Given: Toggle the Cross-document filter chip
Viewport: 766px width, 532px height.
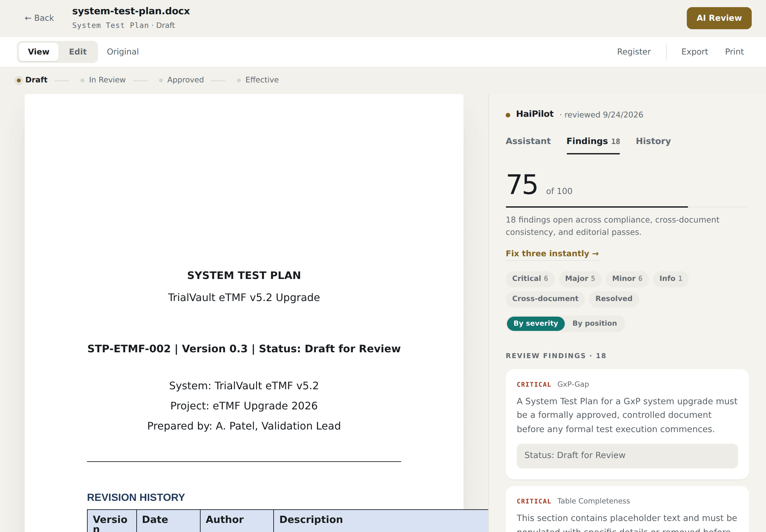Looking at the screenshot, I should [545, 299].
